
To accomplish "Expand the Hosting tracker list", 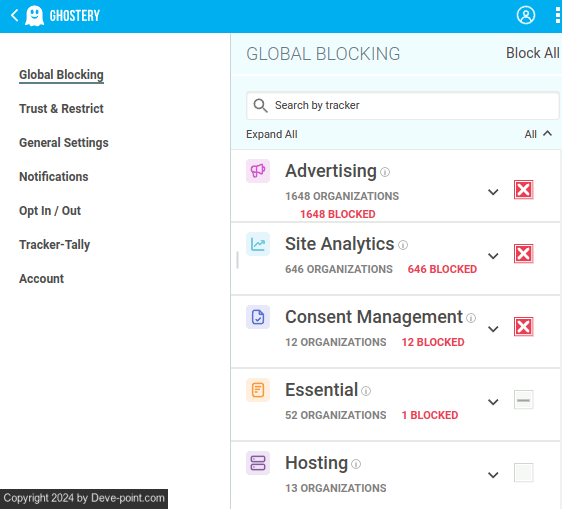I will point(493,475).
